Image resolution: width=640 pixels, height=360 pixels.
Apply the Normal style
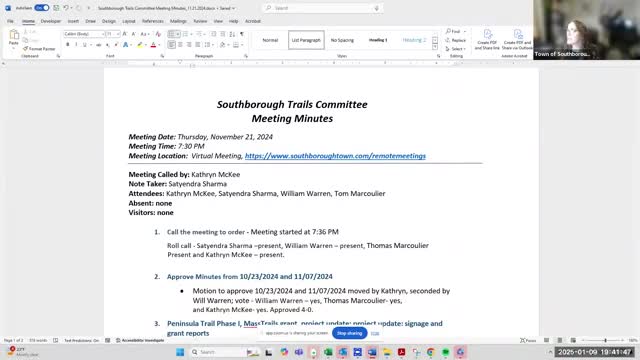(x=270, y=40)
